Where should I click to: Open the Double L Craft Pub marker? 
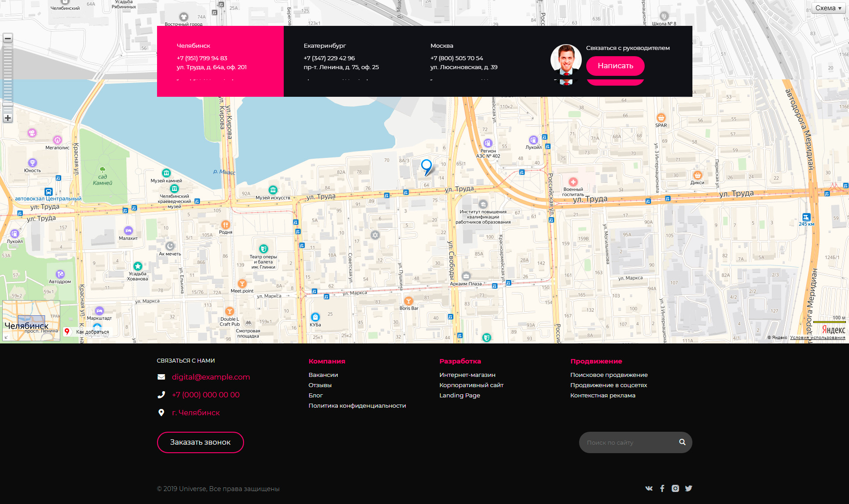point(230,311)
